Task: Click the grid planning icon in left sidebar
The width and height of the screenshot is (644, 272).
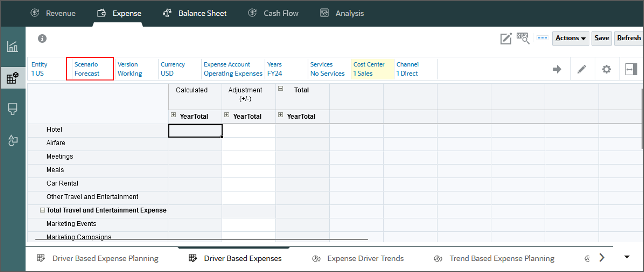Action: pos(13,78)
